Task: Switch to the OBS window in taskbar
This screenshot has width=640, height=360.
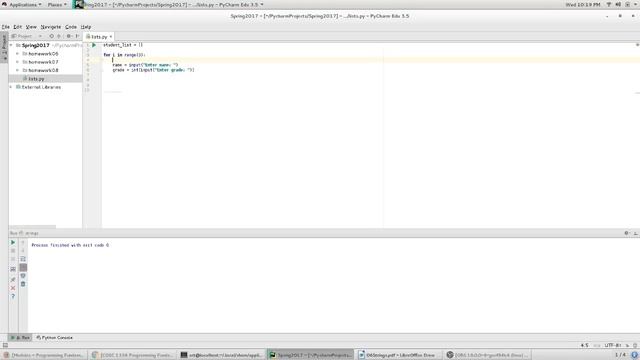Action: (488, 355)
